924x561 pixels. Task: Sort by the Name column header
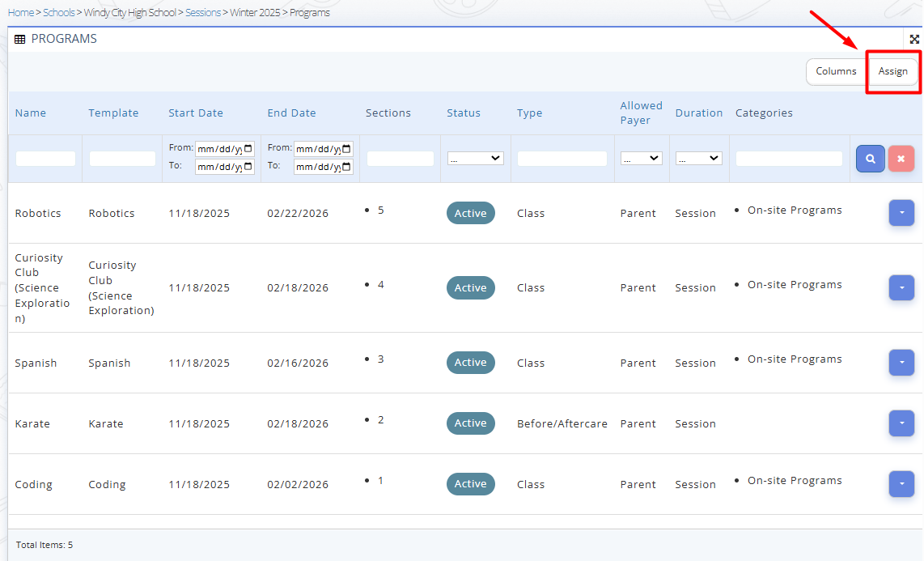coord(31,113)
